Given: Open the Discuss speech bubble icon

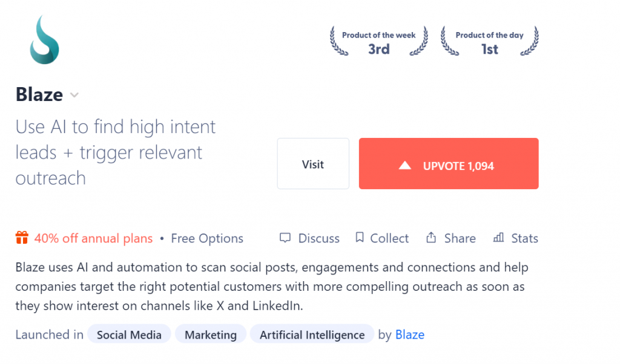Looking at the screenshot, I should [285, 238].
